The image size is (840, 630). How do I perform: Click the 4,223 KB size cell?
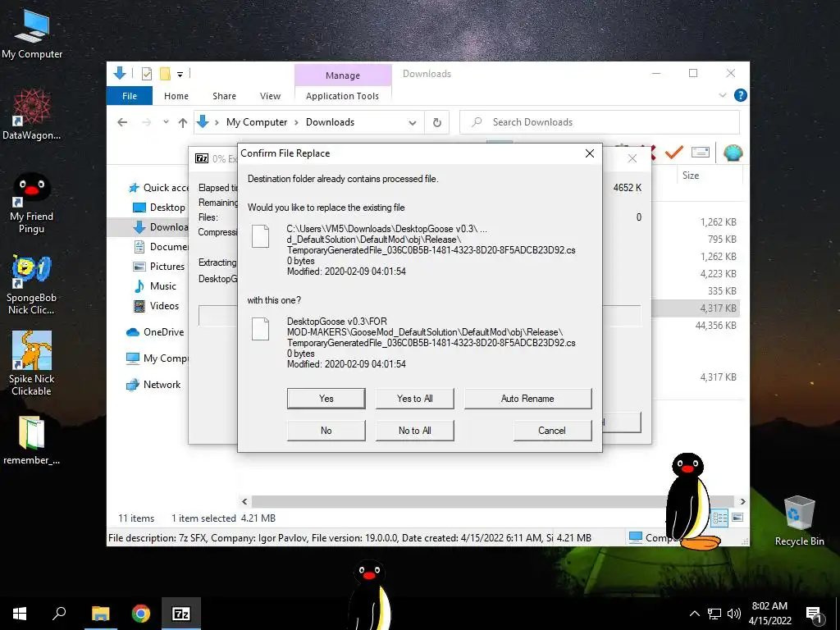click(x=718, y=274)
